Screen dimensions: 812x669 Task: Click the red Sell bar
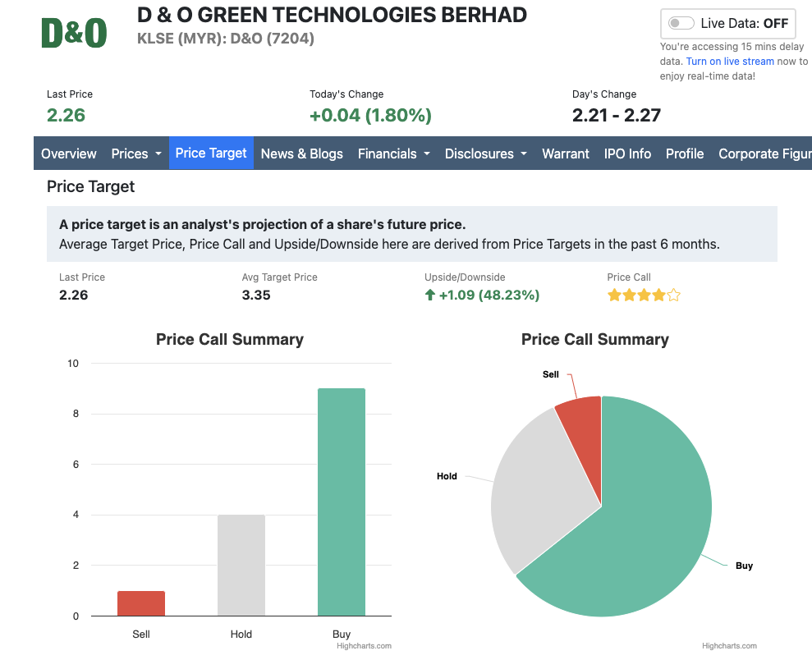click(141, 603)
